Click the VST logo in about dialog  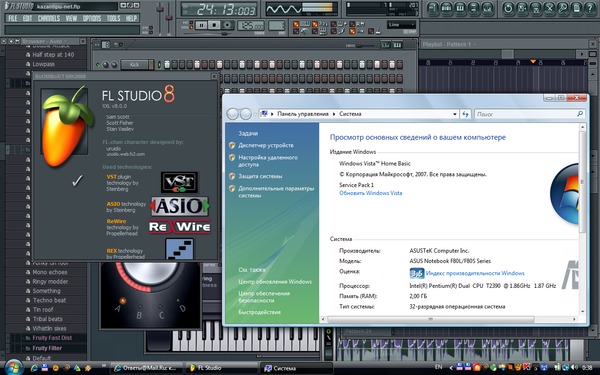point(179,182)
